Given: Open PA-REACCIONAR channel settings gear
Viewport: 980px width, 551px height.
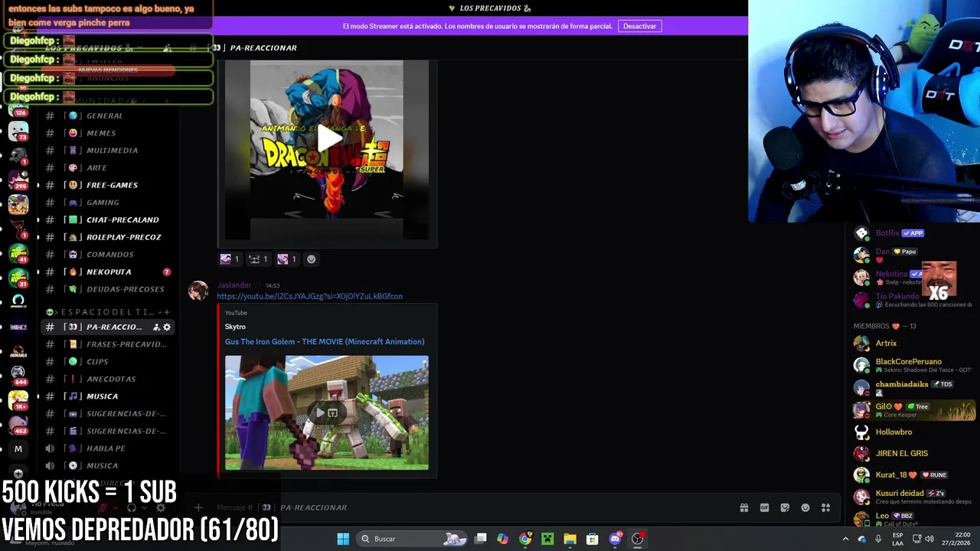Looking at the screenshot, I should 167,328.
